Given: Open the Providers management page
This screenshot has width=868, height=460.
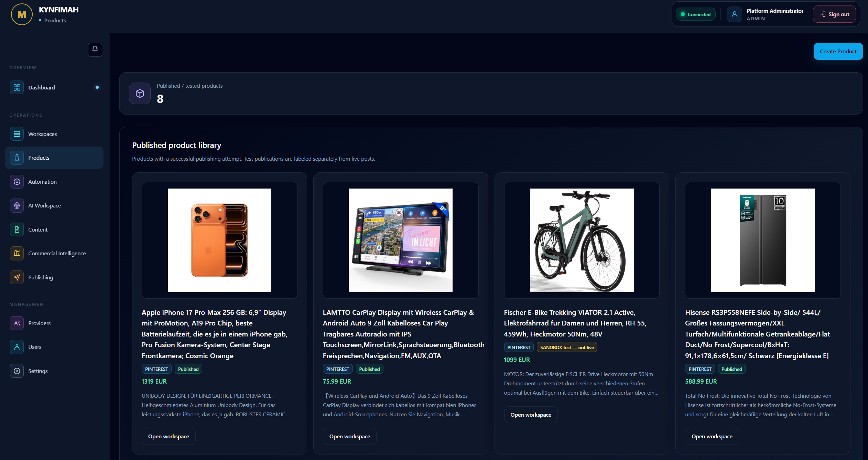Looking at the screenshot, I should pos(54,323).
